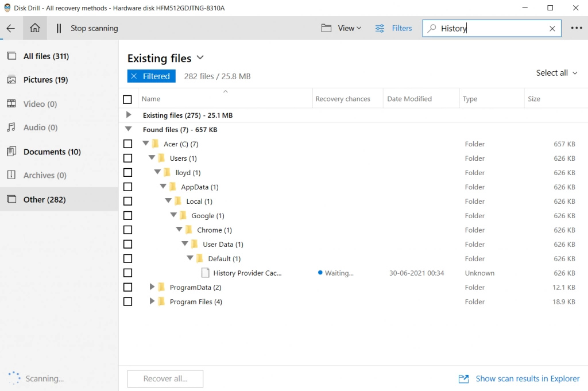This screenshot has width=588, height=391.
Task: Remove the filter via Filtered X icon
Action: [x=134, y=76]
